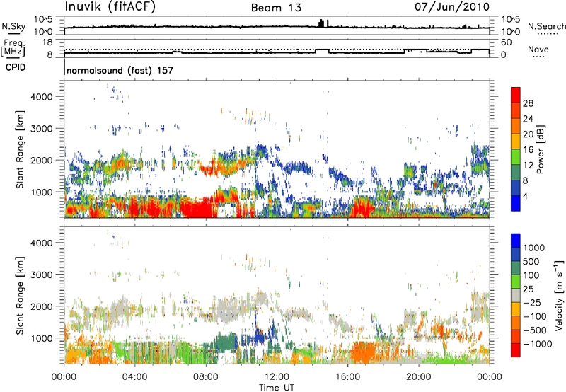Click the 'Inuvik (fitACF)' plot title

[110, 7]
